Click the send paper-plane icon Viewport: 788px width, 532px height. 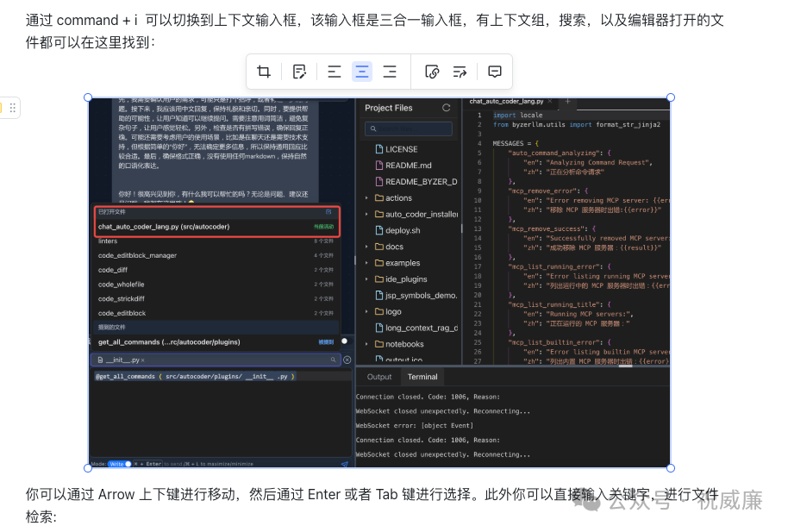tap(344, 464)
